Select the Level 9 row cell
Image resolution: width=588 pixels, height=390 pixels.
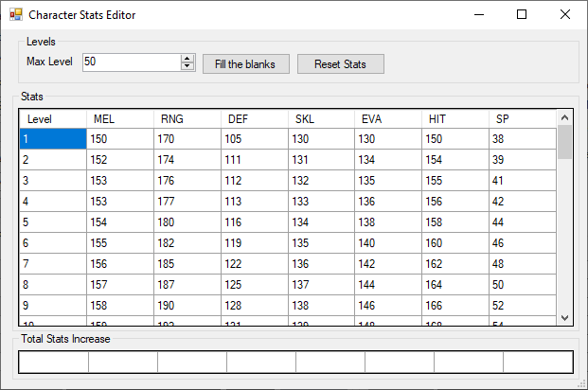[x=53, y=306]
